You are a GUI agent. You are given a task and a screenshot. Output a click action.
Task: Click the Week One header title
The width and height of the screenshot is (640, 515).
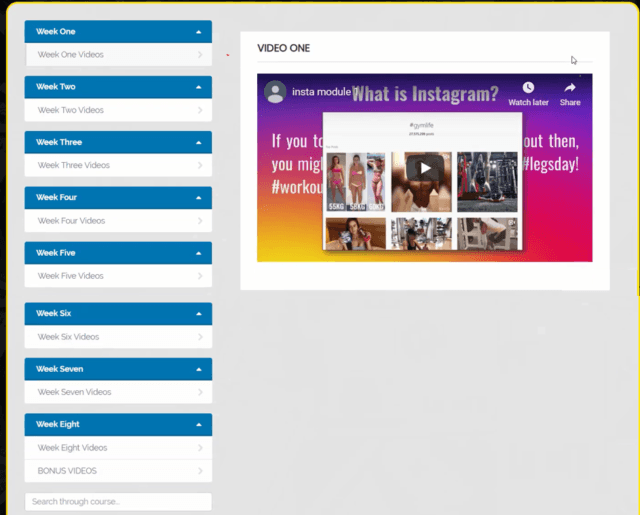(56, 31)
